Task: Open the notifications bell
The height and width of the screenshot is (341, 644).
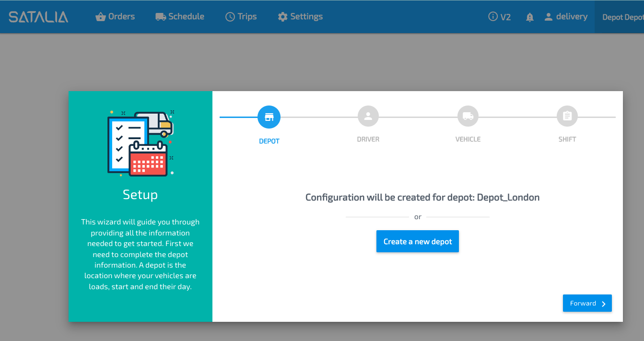Action: coord(530,17)
